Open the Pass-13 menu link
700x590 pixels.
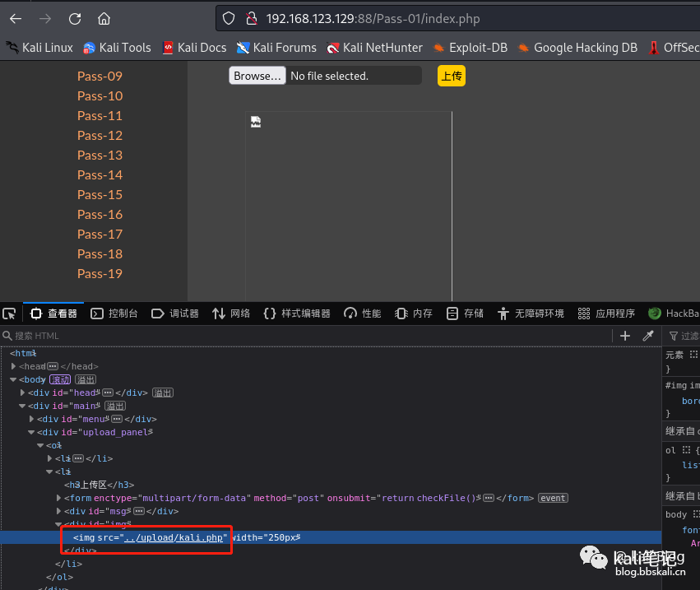click(100, 156)
